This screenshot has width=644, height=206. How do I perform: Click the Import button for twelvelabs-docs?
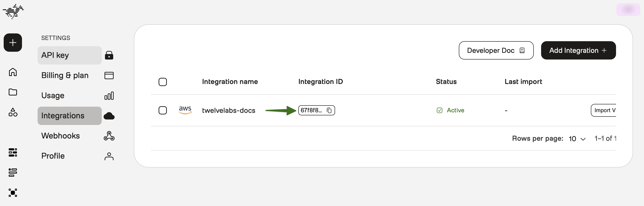pos(604,110)
